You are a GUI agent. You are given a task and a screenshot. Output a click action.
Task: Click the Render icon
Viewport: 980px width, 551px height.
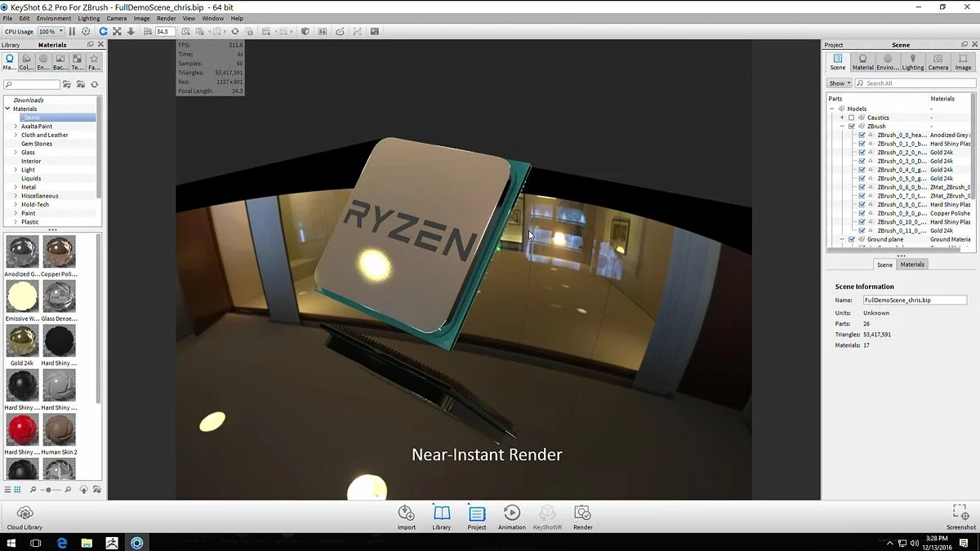click(x=582, y=517)
